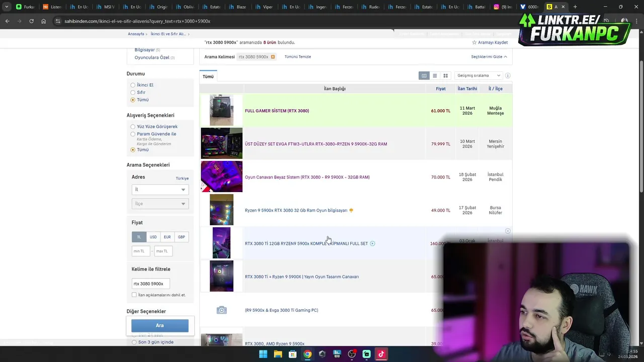Image resolution: width=644 pixels, height=362 pixels.
Task: Switch to classic table view icon
Action: point(424,75)
